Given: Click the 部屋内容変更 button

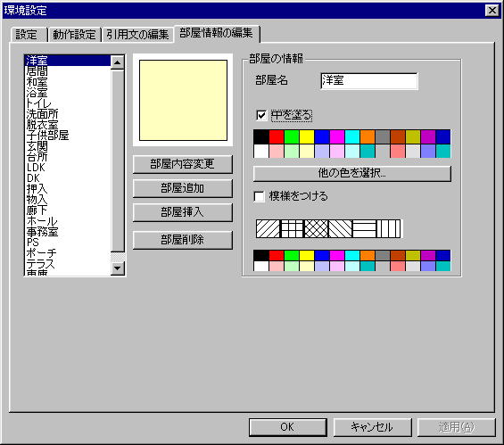Looking at the screenshot, I should click(x=183, y=164).
